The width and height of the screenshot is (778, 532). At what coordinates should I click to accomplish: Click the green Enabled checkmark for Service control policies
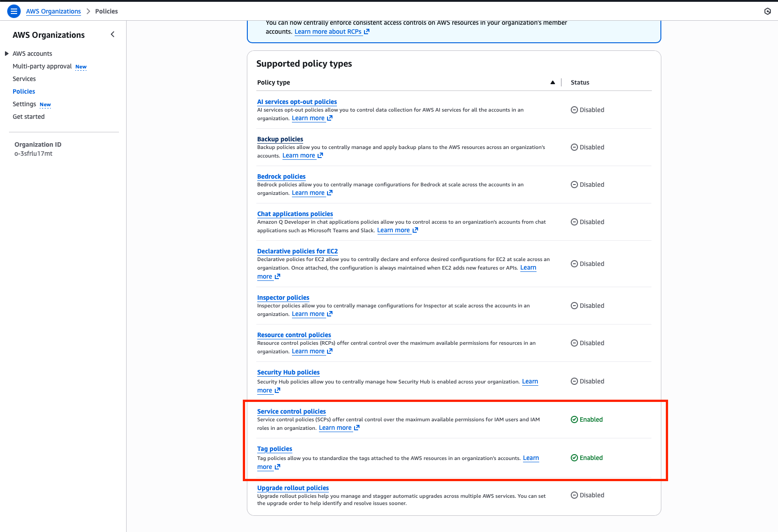[x=574, y=419]
